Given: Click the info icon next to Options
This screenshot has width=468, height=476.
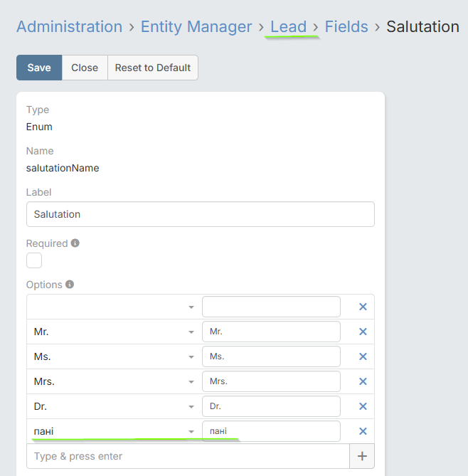Looking at the screenshot, I should (x=70, y=284).
